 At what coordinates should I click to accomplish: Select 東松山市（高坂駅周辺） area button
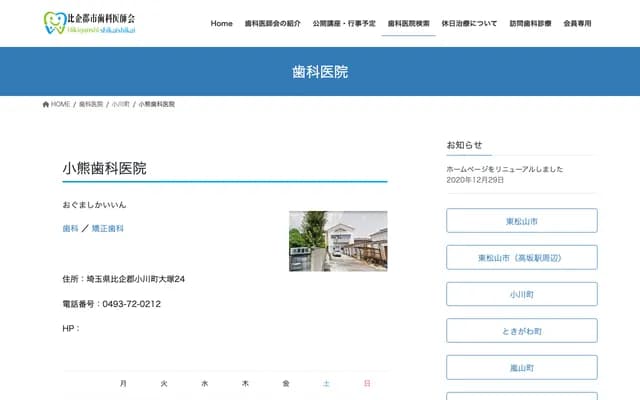point(522,258)
